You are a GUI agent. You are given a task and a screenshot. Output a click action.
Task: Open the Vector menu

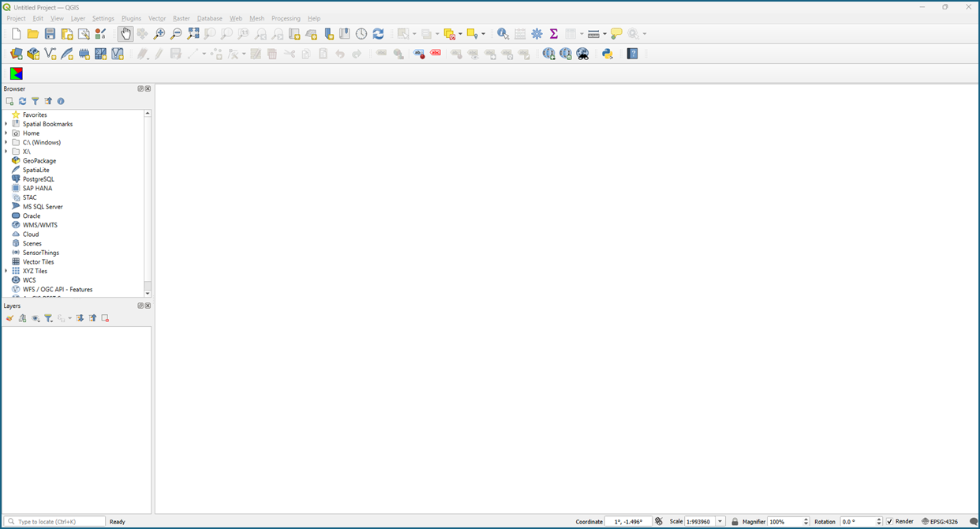click(x=157, y=18)
